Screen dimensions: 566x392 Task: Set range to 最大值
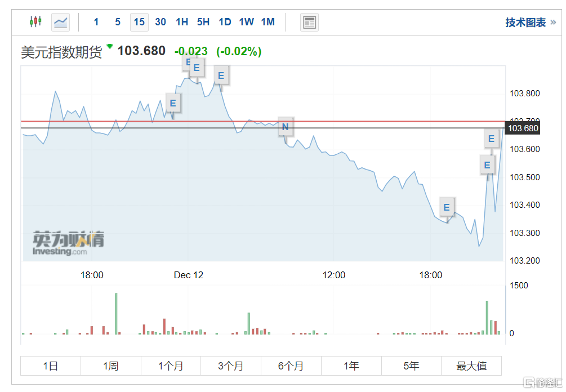click(471, 366)
